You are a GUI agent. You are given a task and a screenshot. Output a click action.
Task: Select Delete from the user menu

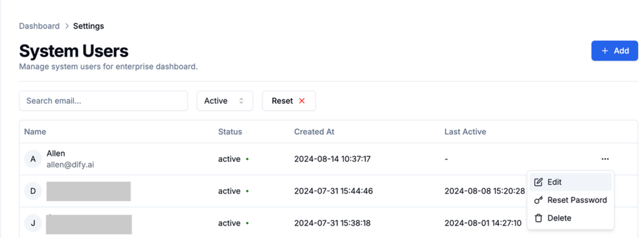tap(571, 218)
